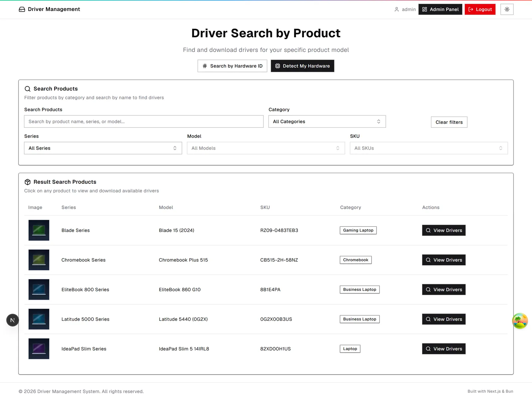532x400 pixels.
Task: View Drivers for IdeaPad Slim 5
Action: click(x=444, y=349)
